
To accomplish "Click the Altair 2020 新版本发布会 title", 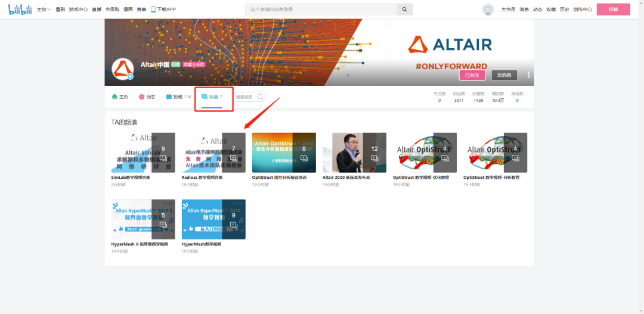I will [346, 178].
